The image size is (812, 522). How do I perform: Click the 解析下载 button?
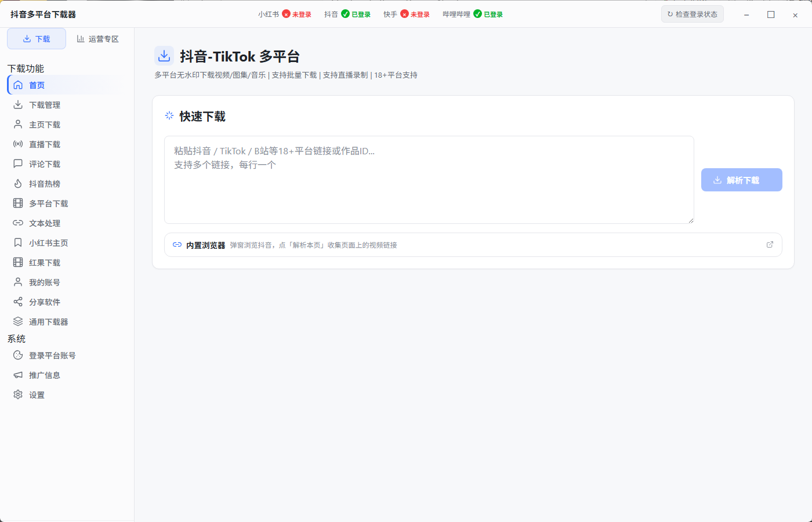coord(742,180)
